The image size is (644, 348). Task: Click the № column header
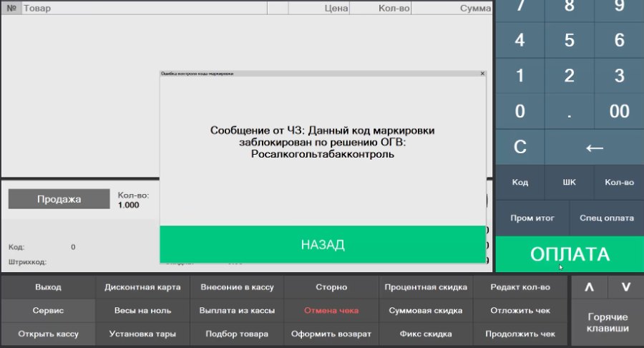[11, 8]
